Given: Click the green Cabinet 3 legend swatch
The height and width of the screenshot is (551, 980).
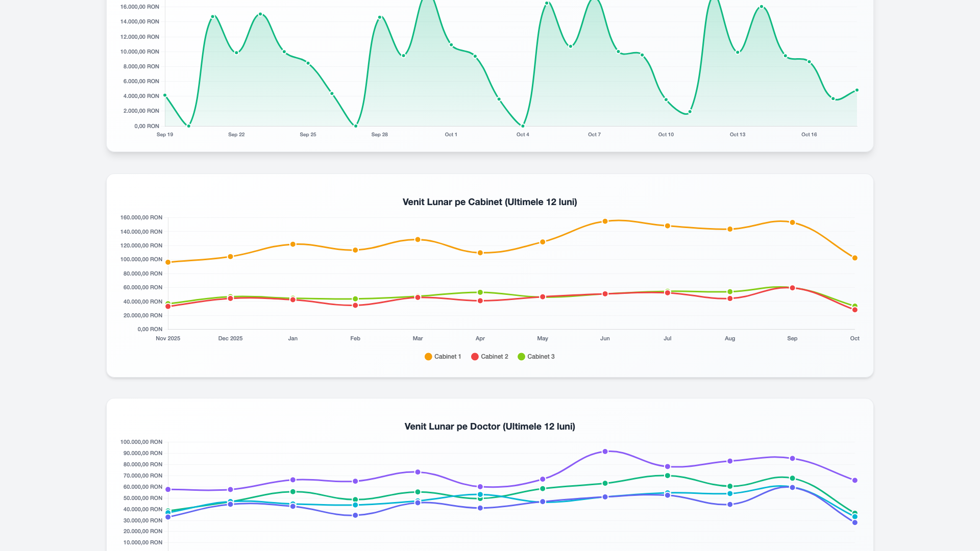Looking at the screenshot, I should coord(521,357).
